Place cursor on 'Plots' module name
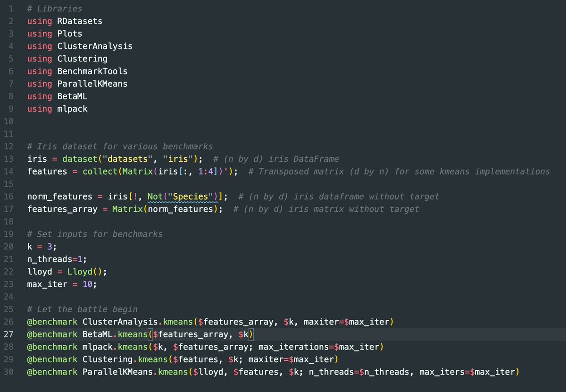Image resolution: width=566 pixels, height=392 pixels. click(70, 34)
